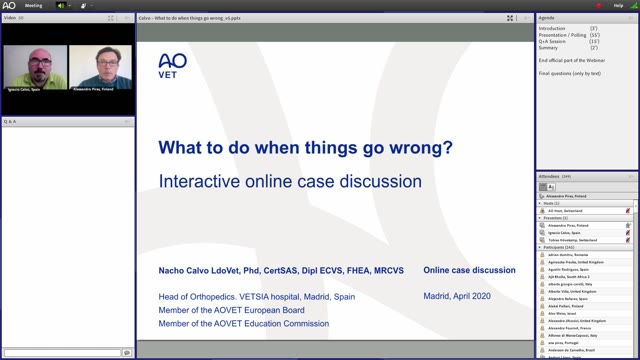Click person icon beside Alejandro Bellares
Viewport: 640px width, 360px height.
[x=542, y=299]
